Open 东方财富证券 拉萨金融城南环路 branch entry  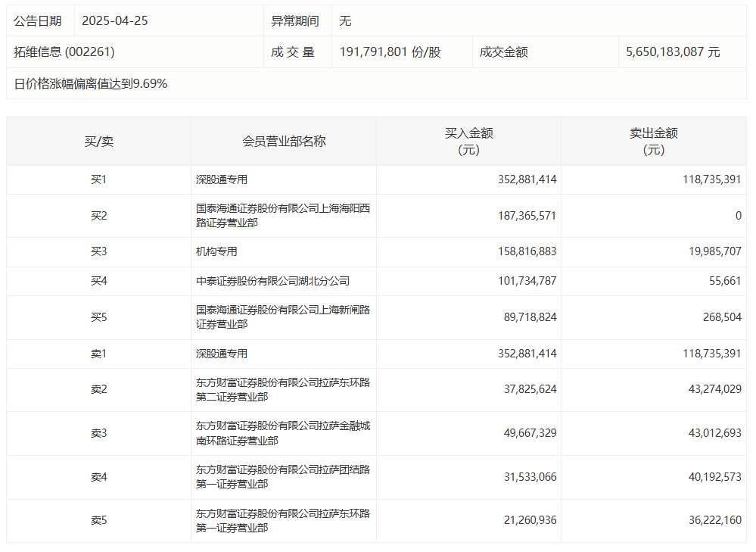point(282,433)
